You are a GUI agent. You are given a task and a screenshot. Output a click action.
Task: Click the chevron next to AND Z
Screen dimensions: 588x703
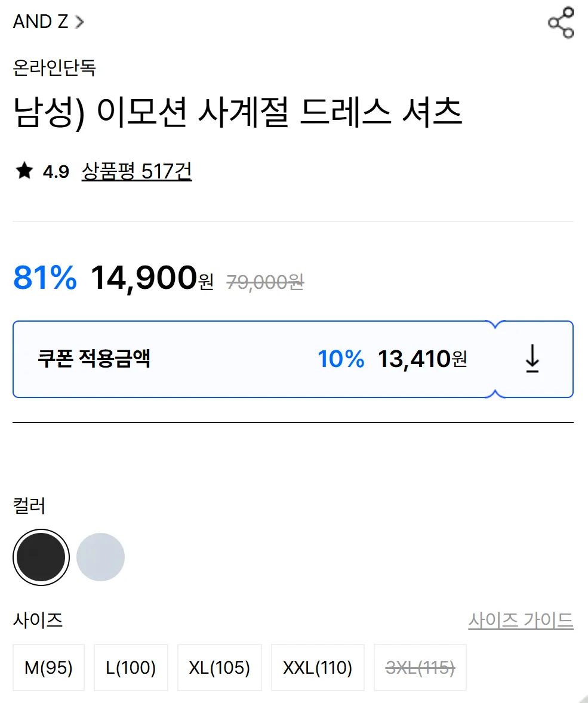coord(79,23)
